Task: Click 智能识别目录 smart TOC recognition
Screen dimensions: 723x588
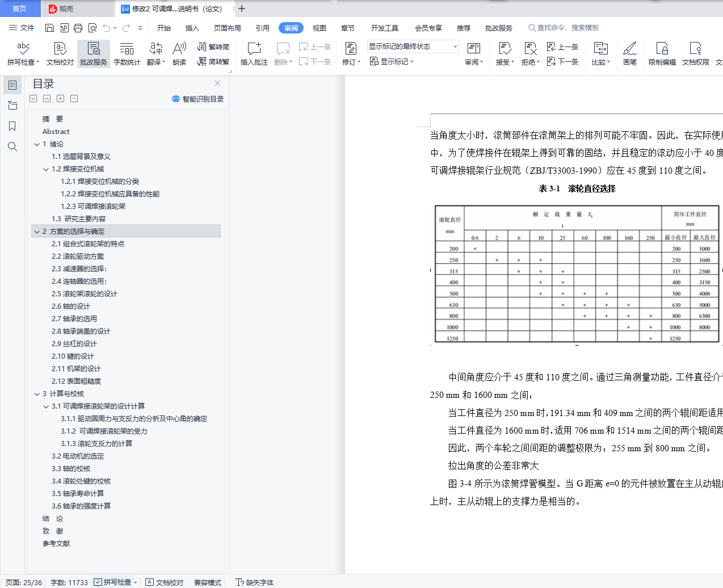Action: tap(198, 99)
